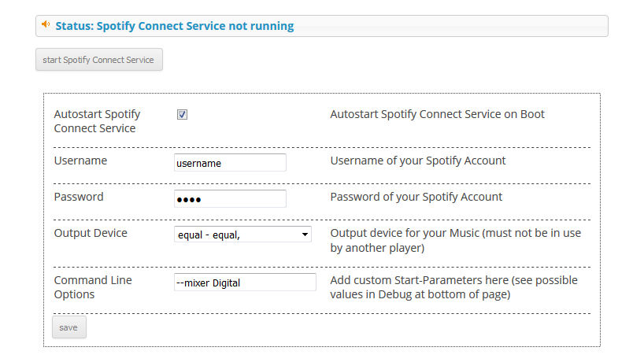This screenshot has width=644, height=362.
Task: Click the 'Output device for your Music' description
Action: (x=456, y=240)
